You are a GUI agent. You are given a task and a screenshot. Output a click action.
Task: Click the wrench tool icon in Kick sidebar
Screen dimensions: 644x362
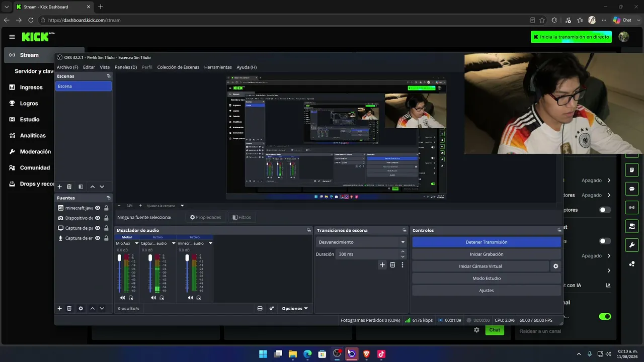coord(632,245)
